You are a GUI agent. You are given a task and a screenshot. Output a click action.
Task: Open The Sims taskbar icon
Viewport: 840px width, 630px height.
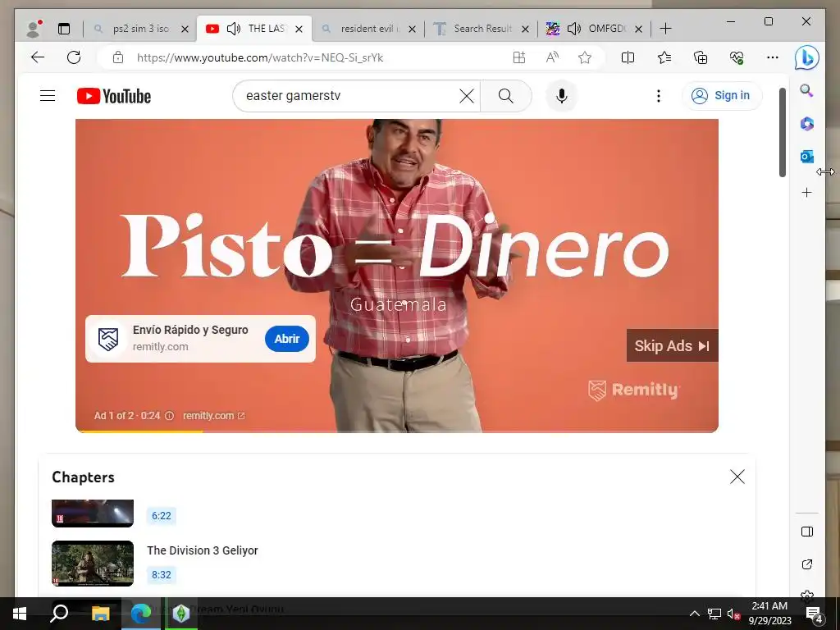(181, 614)
